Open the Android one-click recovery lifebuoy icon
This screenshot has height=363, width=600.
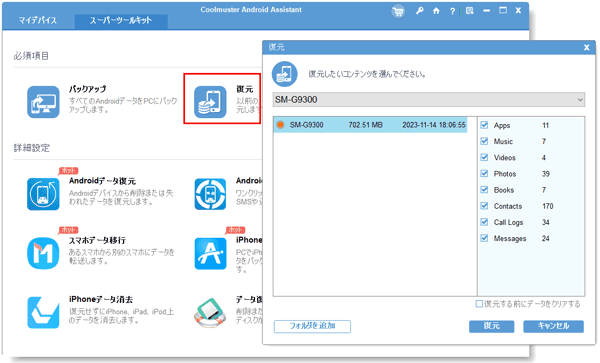tap(210, 194)
